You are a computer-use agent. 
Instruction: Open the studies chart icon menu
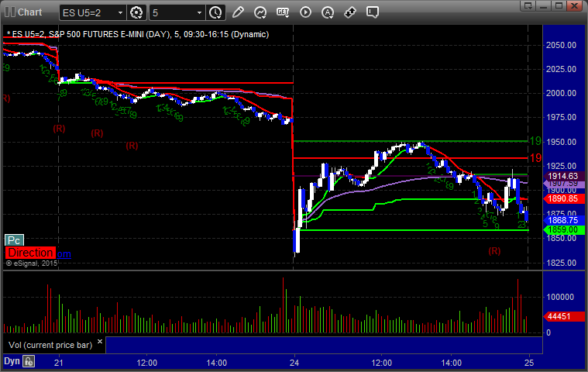point(260,12)
